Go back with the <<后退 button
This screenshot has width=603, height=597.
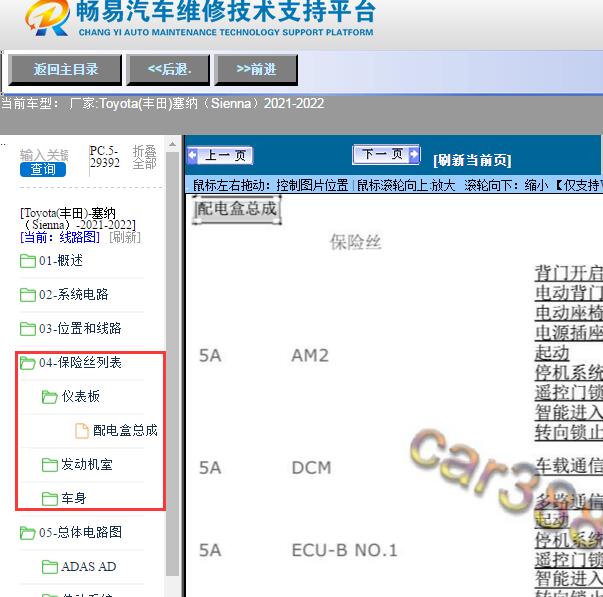tap(168, 70)
